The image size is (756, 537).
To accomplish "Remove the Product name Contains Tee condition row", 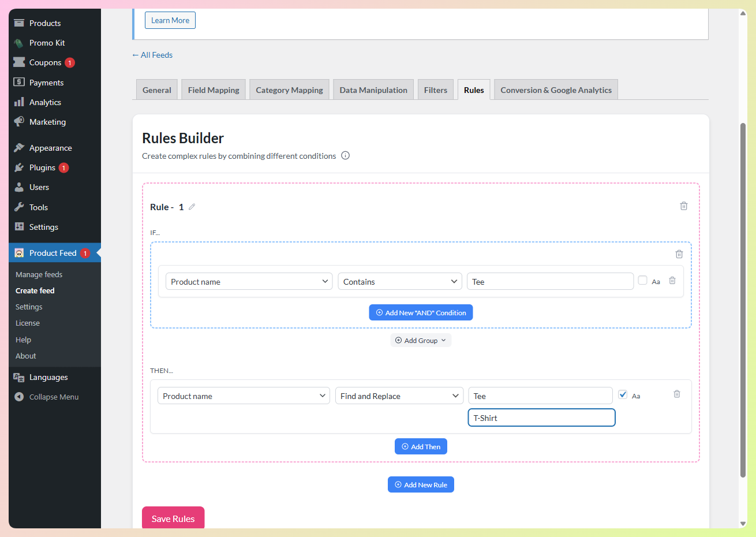I will point(672,281).
